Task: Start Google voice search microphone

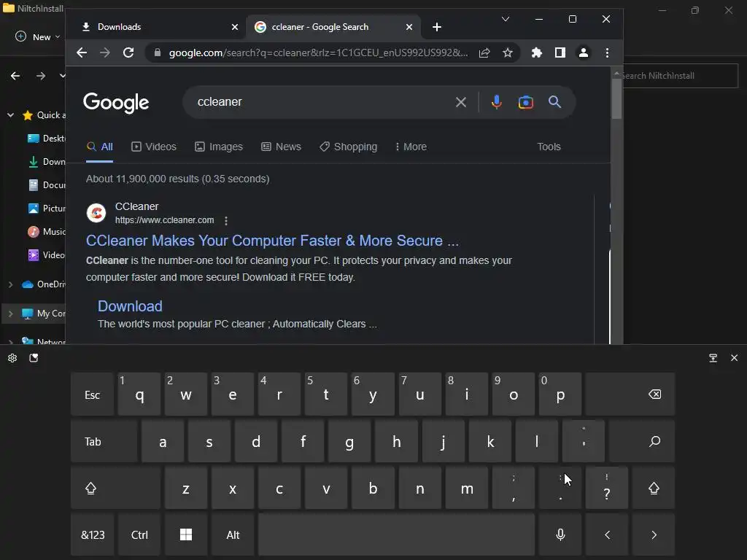Action: point(496,102)
